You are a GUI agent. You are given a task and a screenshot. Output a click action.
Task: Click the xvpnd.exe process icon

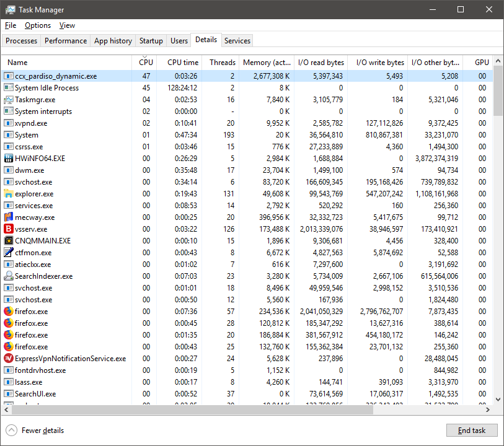click(x=9, y=123)
